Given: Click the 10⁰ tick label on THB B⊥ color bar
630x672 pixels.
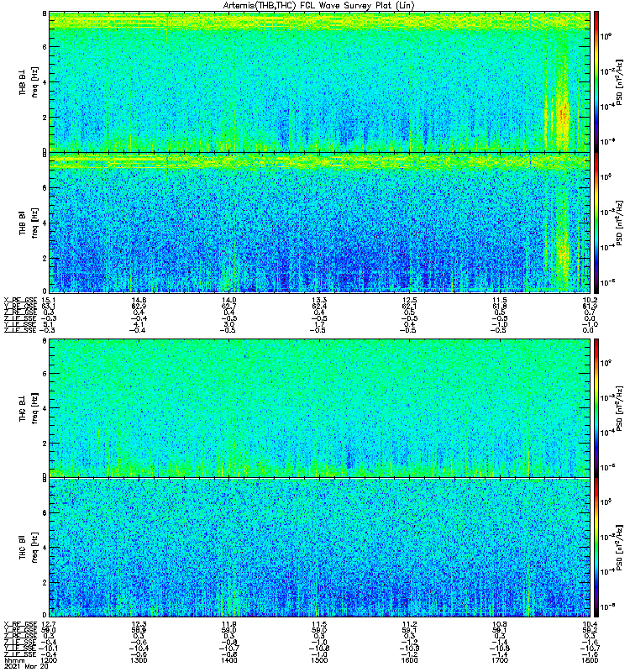Looking at the screenshot, I should pyautogui.click(x=606, y=36).
